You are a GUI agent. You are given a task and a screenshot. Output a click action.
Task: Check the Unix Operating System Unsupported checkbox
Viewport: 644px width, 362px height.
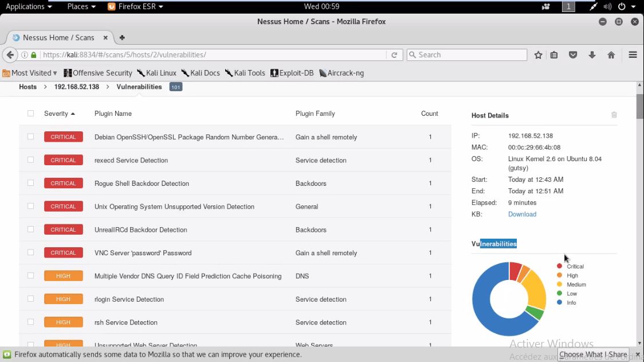tap(31, 206)
